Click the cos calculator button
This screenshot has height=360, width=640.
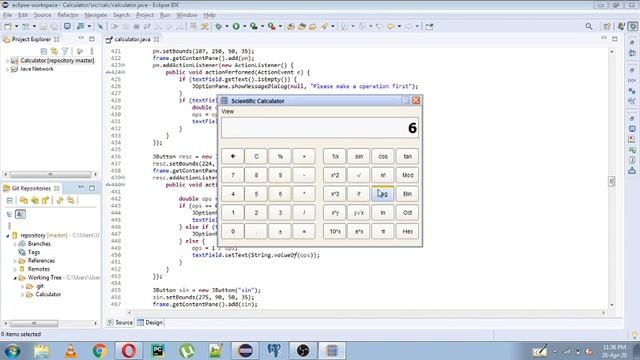[x=383, y=156]
